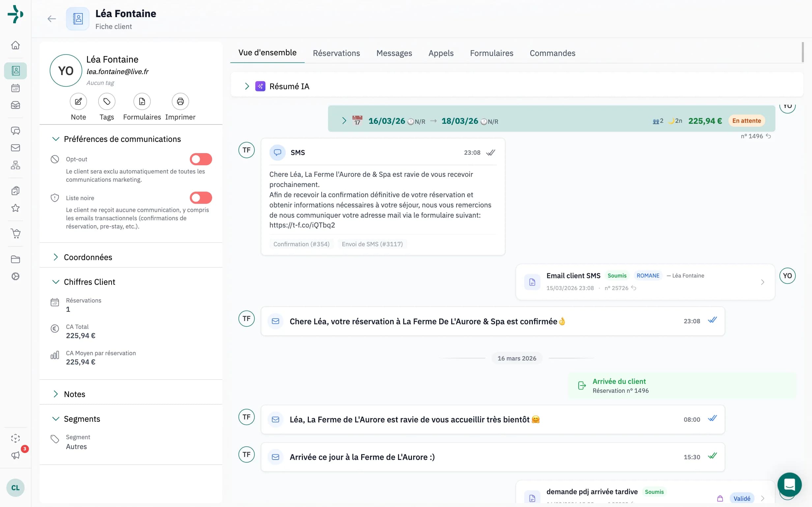The image size is (812, 507).
Task: Enable the Opt-out toggle
Action: (x=201, y=159)
